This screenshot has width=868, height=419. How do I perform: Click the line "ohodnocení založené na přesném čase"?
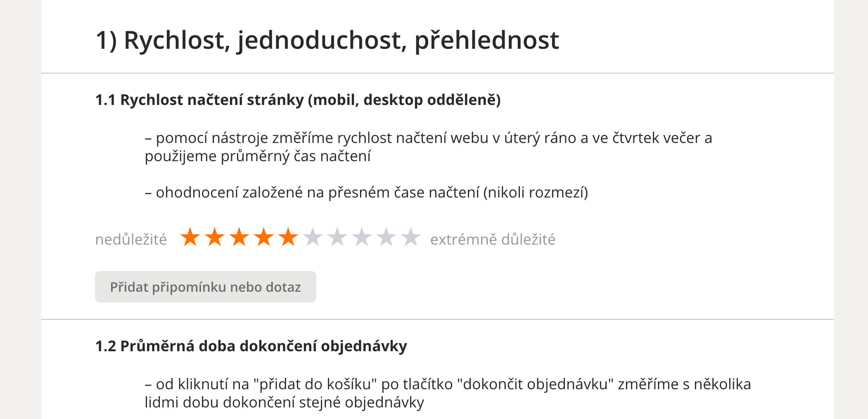366,193
